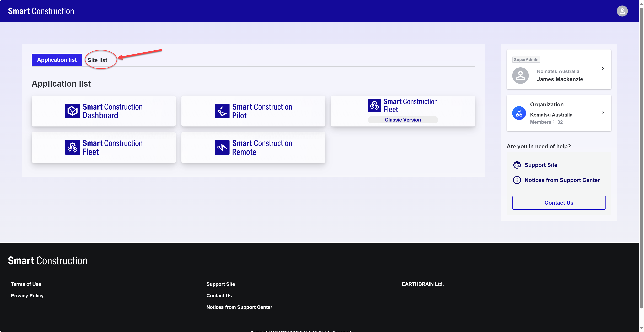Open the Smart Construction Dashboard app card
This screenshot has height=332, width=644.
[x=104, y=111]
